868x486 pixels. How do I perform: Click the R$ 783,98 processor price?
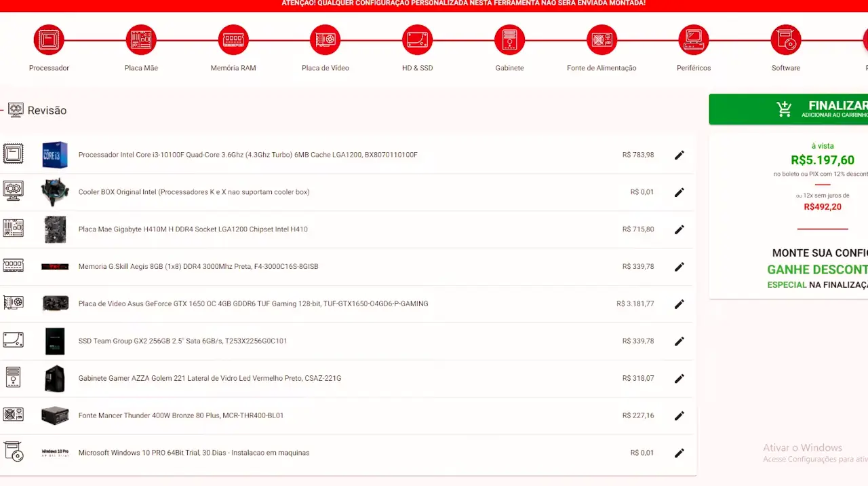[x=638, y=155]
